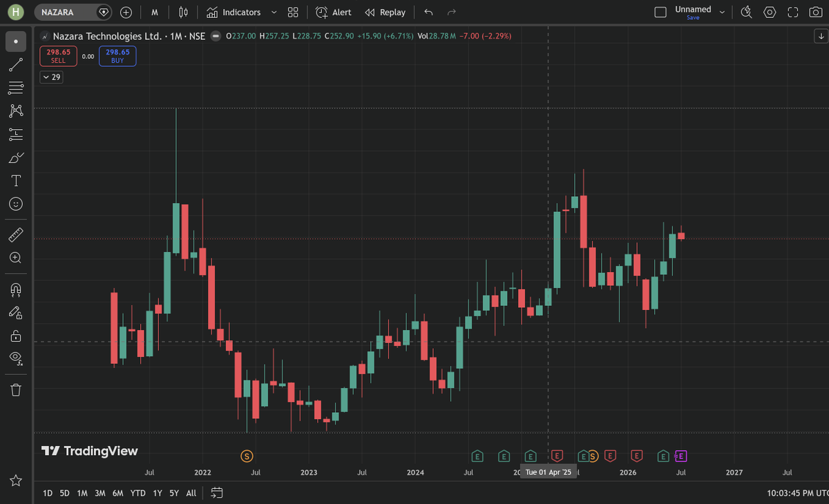Open the favorites star toolbar
This screenshot has width=829, height=504.
click(x=16, y=481)
